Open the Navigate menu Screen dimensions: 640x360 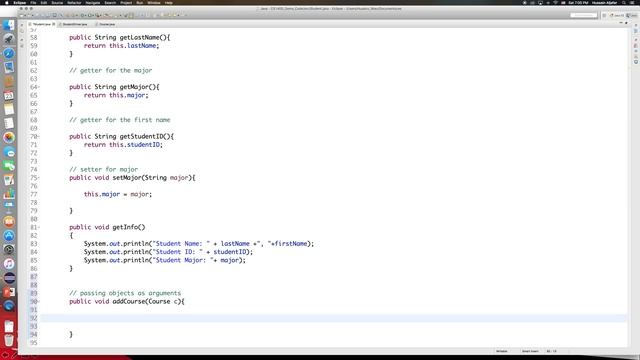pos(93,2)
